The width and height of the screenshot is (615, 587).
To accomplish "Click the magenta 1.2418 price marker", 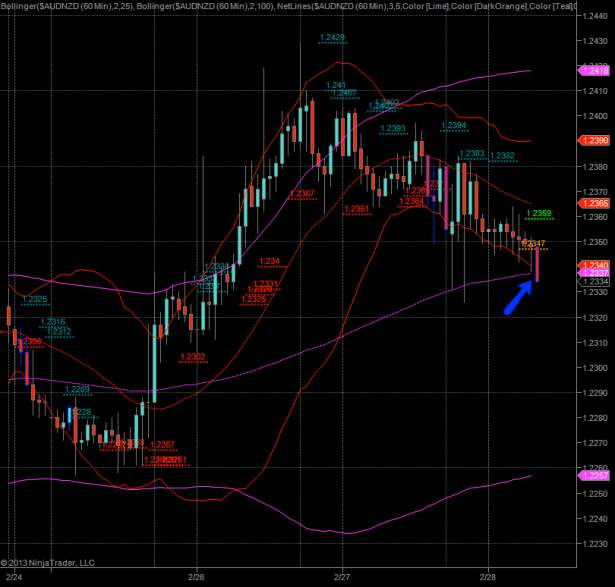I will 595,70.
